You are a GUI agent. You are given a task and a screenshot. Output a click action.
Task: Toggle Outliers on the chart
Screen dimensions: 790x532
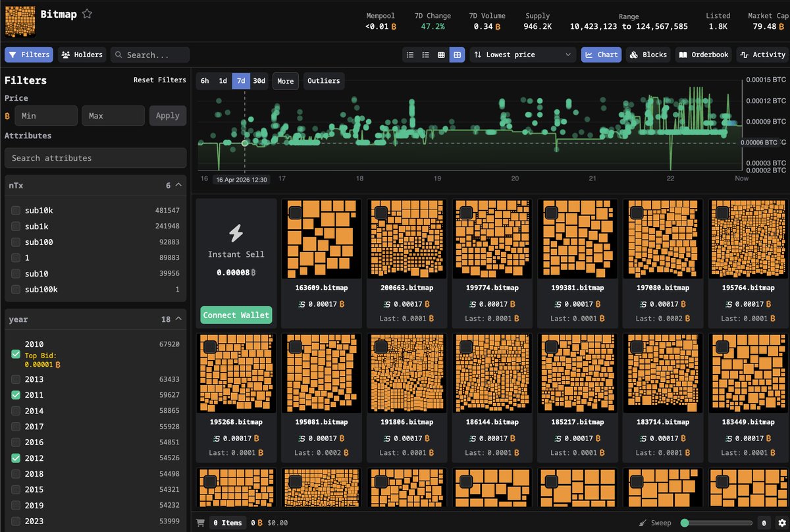pos(324,81)
